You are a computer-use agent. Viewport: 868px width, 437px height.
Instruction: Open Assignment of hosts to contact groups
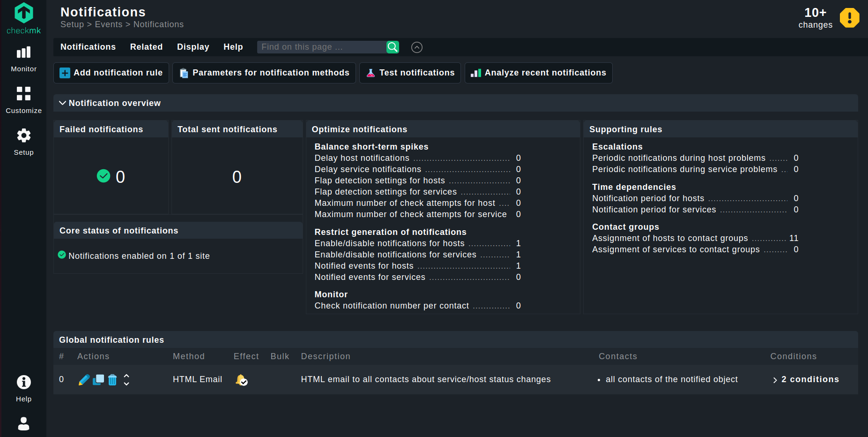coord(669,238)
